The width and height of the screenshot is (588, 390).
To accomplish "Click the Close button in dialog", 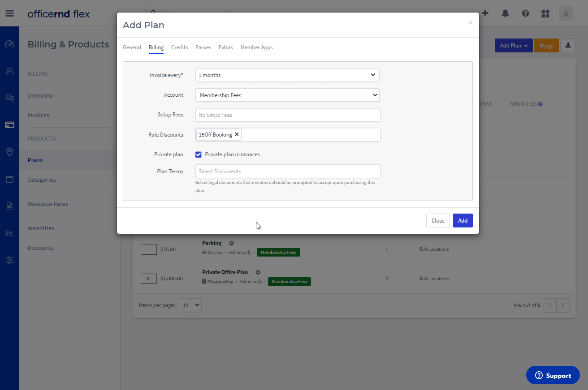I will coord(437,221).
